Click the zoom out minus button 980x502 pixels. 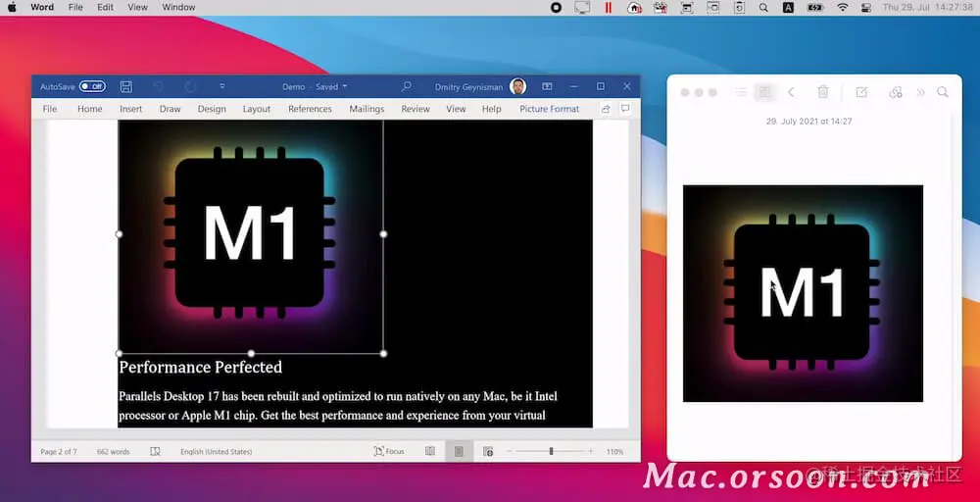510,451
